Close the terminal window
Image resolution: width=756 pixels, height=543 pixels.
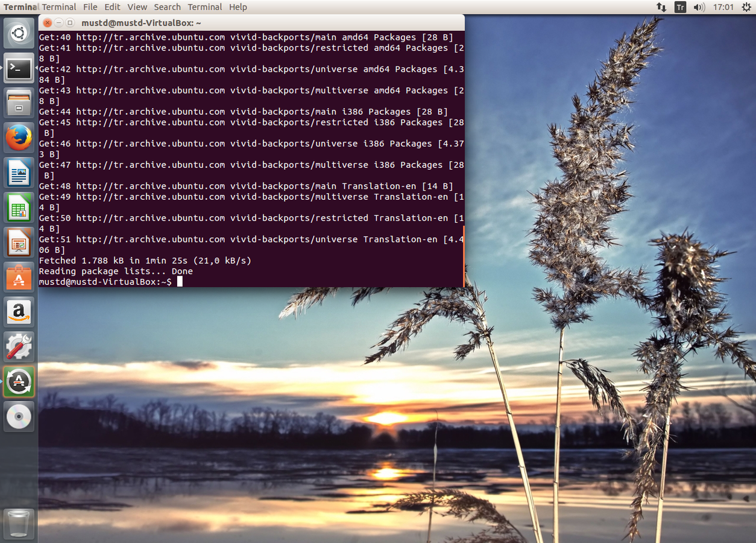pyautogui.click(x=48, y=23)
